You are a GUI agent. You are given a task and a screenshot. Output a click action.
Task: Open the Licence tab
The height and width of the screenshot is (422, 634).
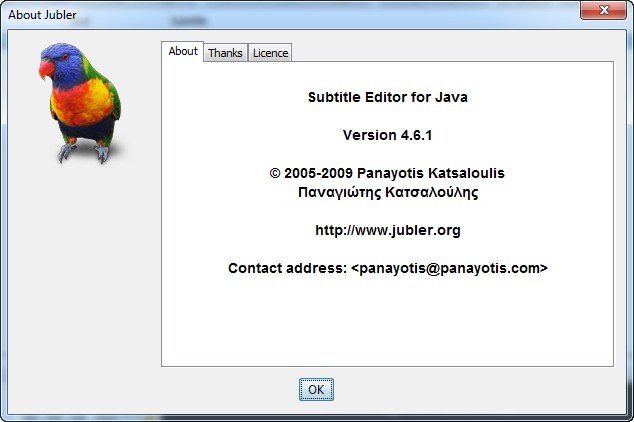click(270, 53)
